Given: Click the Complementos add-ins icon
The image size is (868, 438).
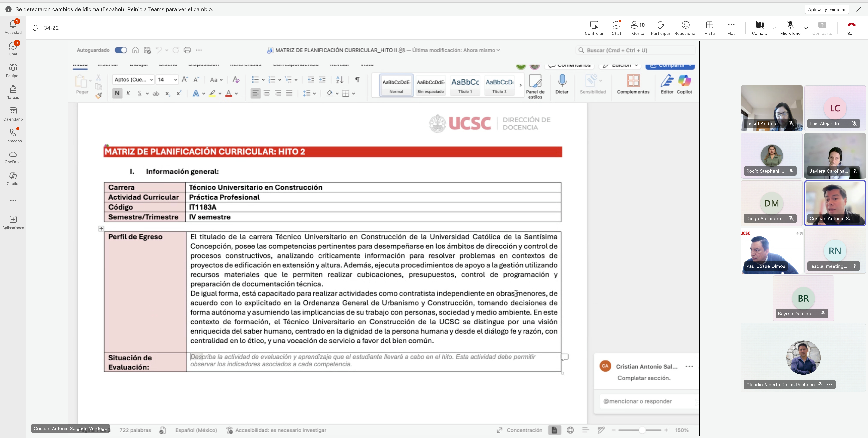Looking at the screenshot, I should click(633, 81).
